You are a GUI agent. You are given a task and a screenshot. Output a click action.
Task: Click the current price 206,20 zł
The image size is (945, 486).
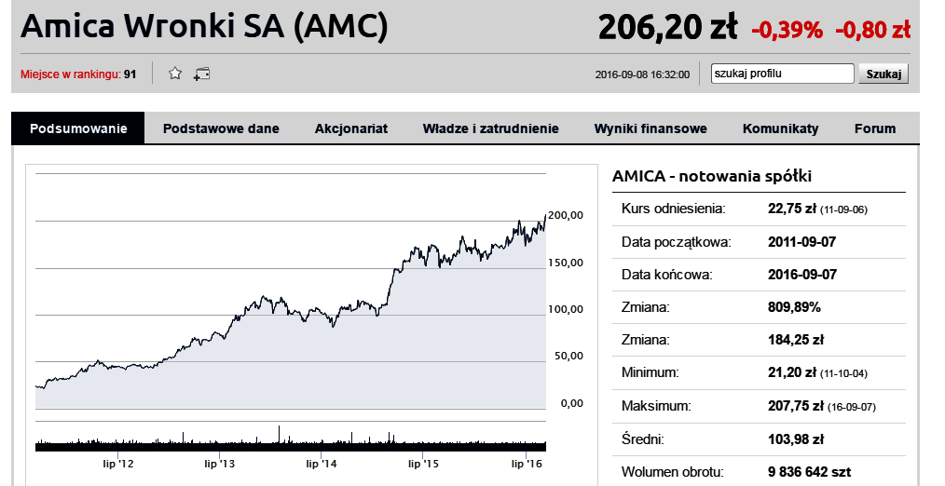pos(668,27)
